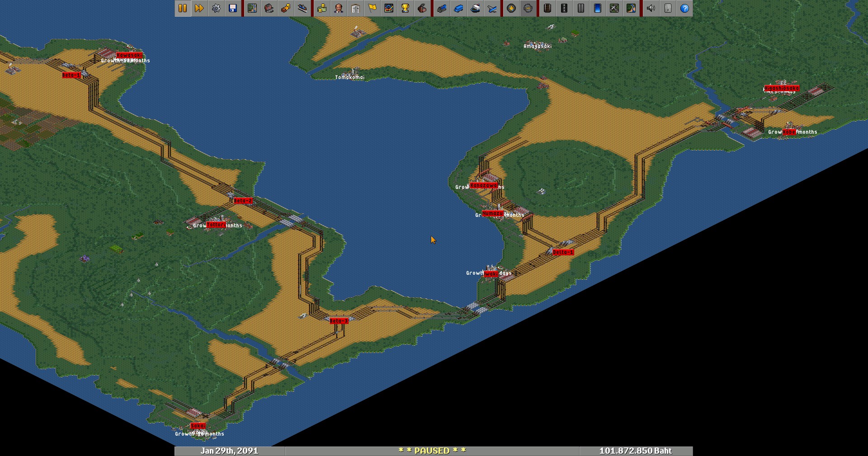Image resolution: width=868 pixels, height=456 pixels.
Task: Show the list of trains
Action: click(x=442, y=8)
